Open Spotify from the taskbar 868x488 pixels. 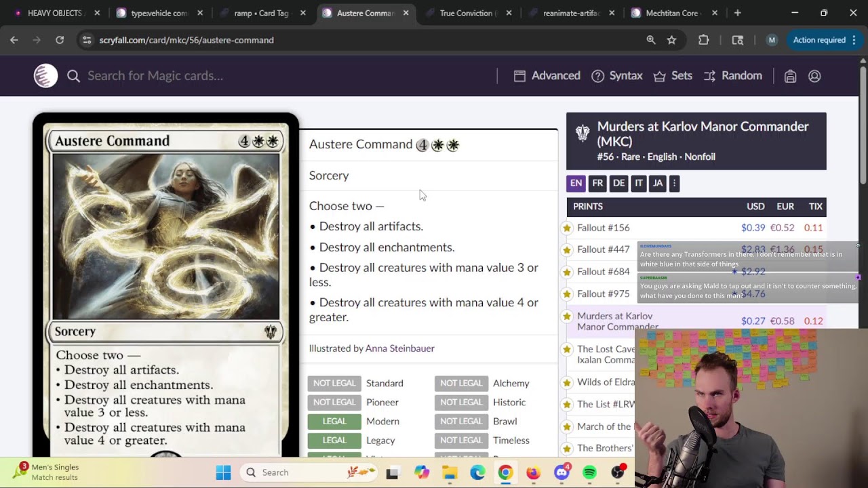pyautogui.click(x=589, y=472)
